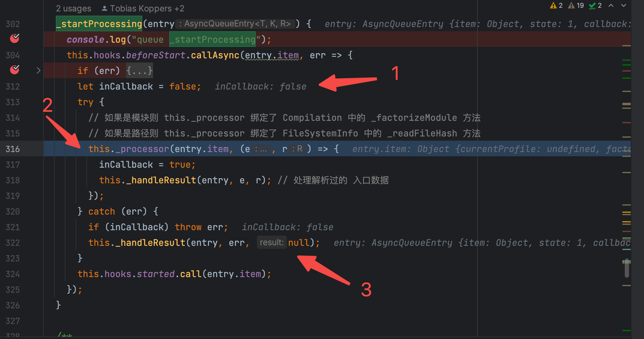This screenshot has height=339, width=644.
Task: Click line number 316 to add breakpoint
Action: coord(13,149)
